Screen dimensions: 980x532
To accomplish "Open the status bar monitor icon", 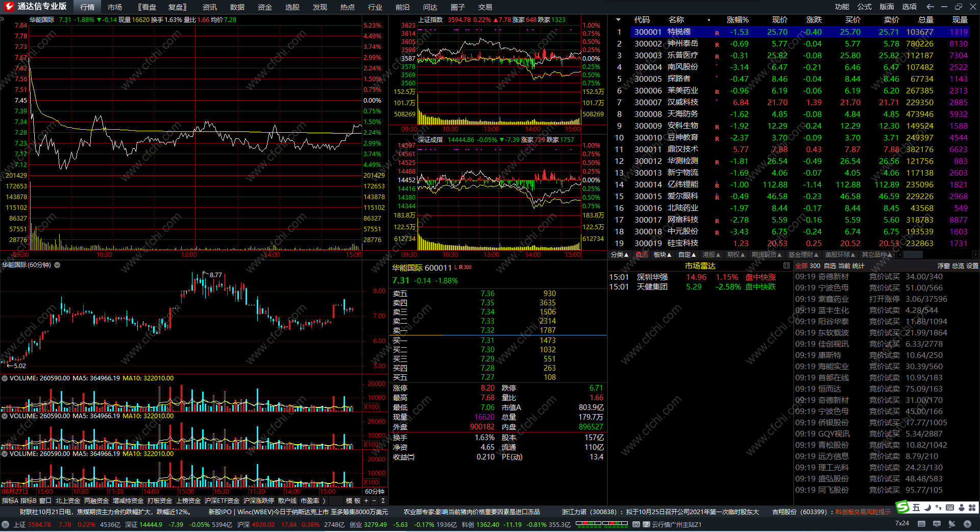I will (937, 524).
